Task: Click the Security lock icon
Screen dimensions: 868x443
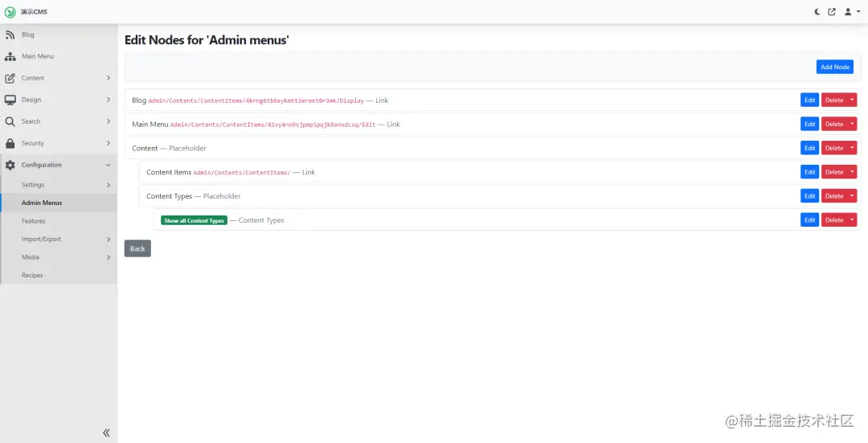Action: coord(10,143)
